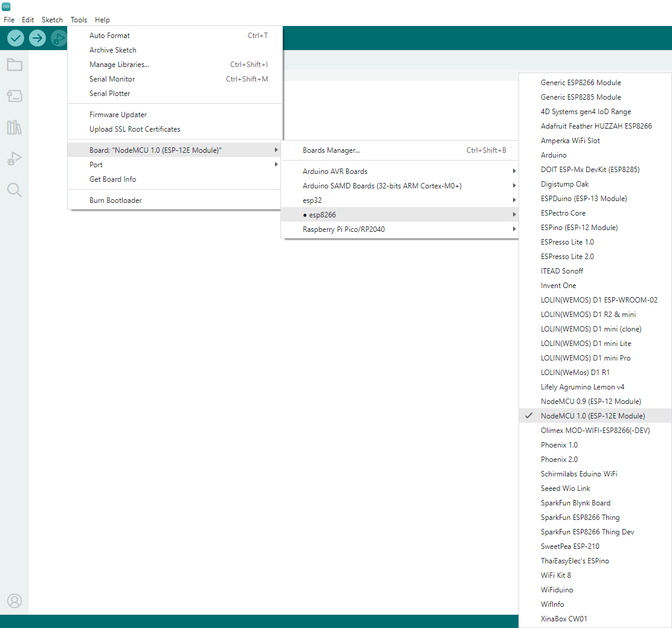Choose 4D Systems gen4 IoD Range
672x628 pixels.
coord(595,112)
